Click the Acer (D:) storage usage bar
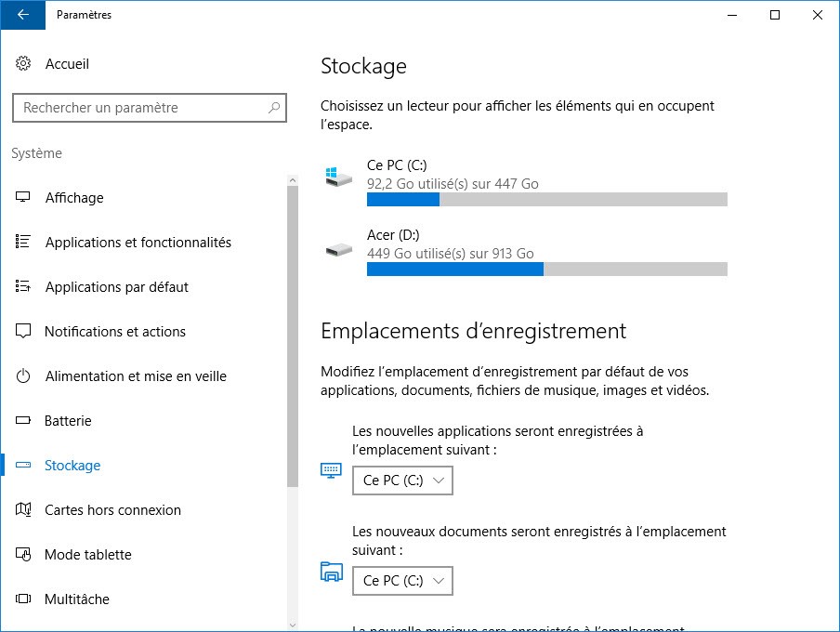This screenshot has height=632, width=840. coord(546,270)
